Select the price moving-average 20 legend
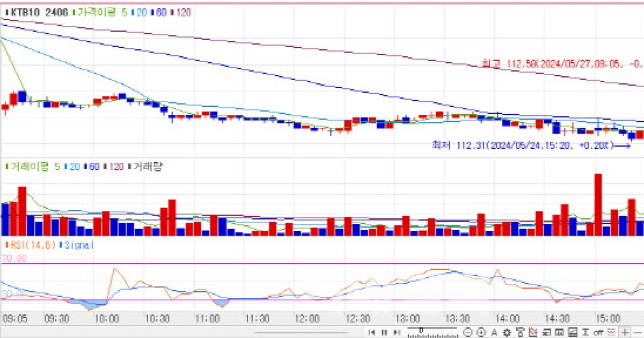 (139, 12)
